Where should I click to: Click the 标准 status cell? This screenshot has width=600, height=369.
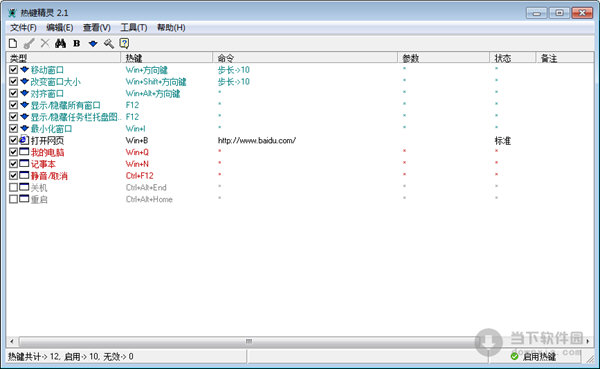tap(503, 141)
